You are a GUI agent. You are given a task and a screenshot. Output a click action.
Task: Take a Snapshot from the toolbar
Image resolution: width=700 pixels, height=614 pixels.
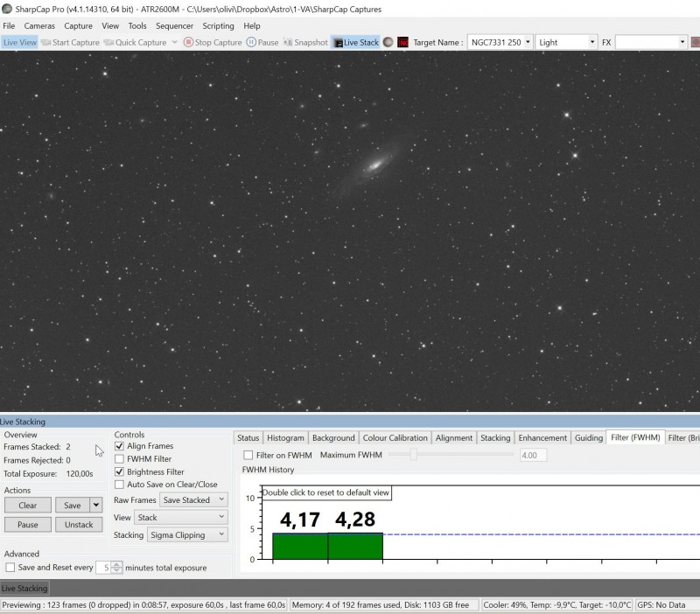305,42
